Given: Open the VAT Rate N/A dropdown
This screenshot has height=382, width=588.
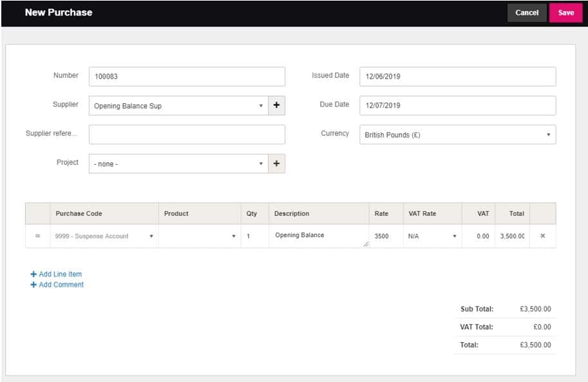Looking at the screenshot, I should pos(432,236).
